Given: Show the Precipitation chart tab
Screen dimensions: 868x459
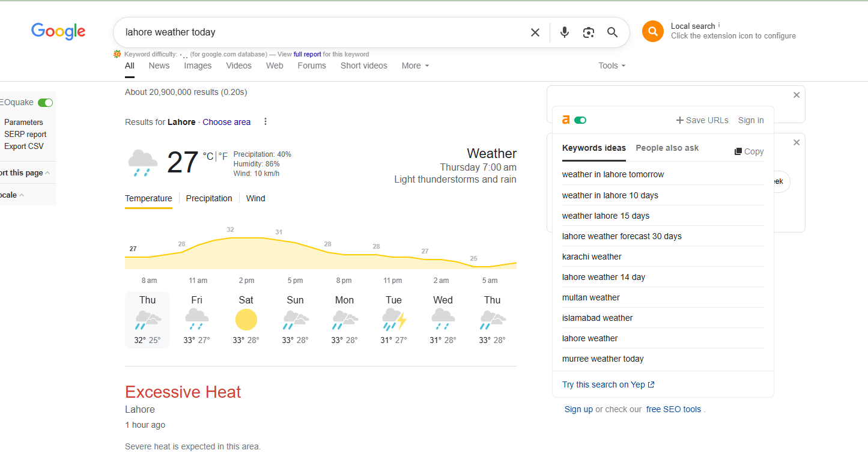Looking at the screenshot, I should 209,198.
